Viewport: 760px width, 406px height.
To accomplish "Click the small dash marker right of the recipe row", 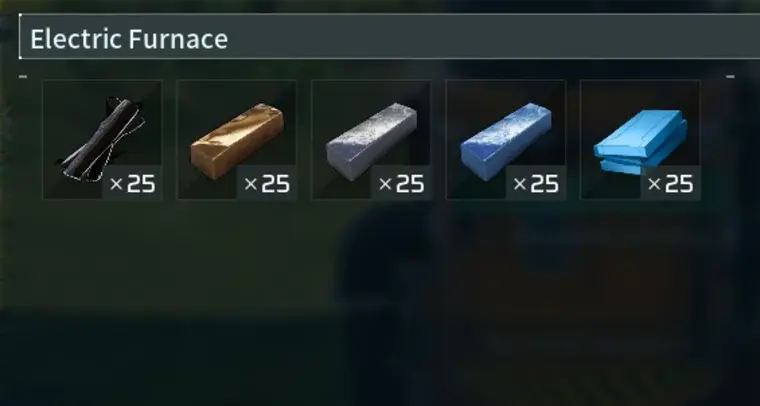I will pyautogui.click(x=730, y=77).
